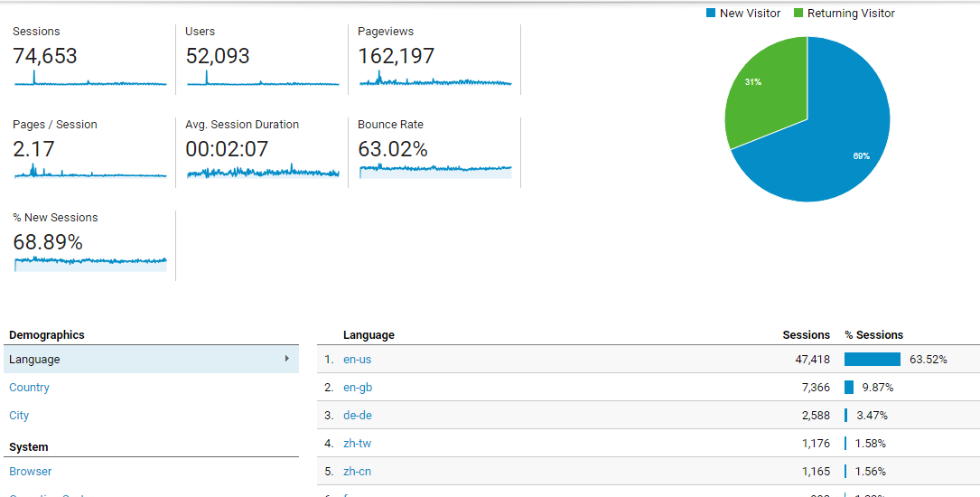The image size is (980, 497).
Task: Click the New Visitor legend label
Action: (750, 14)
